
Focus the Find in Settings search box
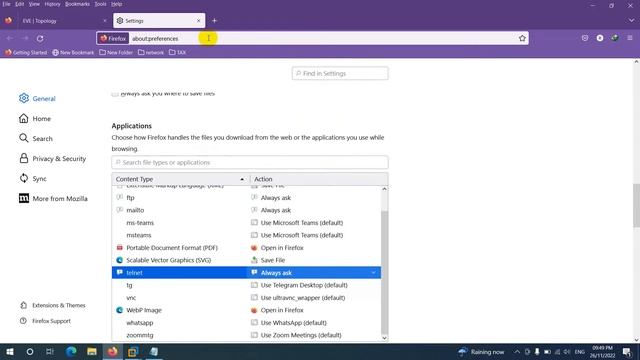tap(340, 73)
